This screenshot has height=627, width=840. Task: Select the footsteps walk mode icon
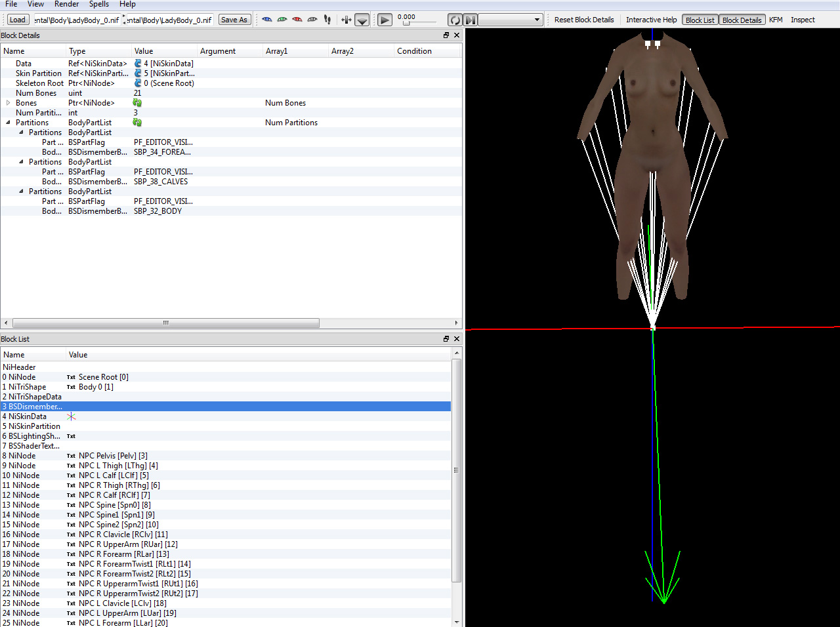coord(327,20)
